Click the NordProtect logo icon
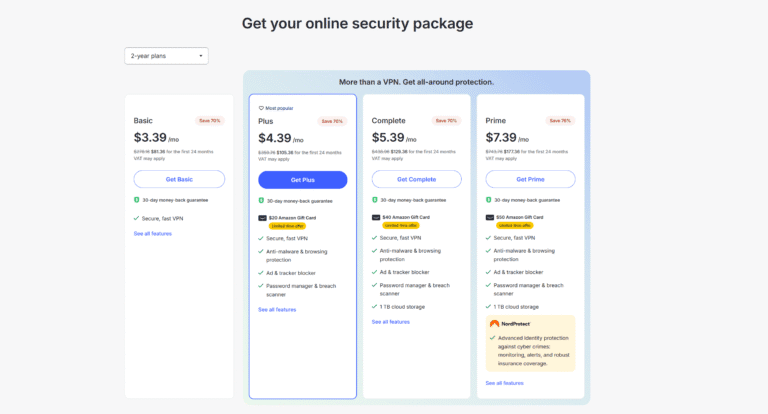Image resolution: width=768 pixels, height=414 pixels. click(494, 324)
